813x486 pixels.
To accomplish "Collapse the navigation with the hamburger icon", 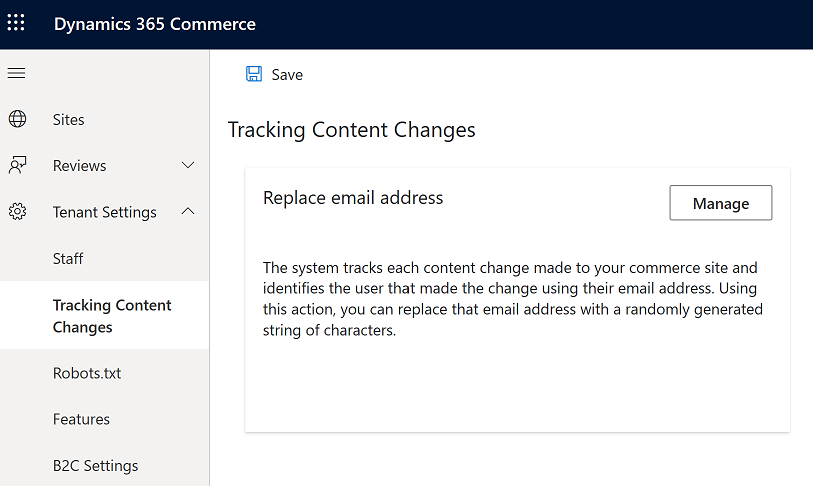I will click(17, 73).
